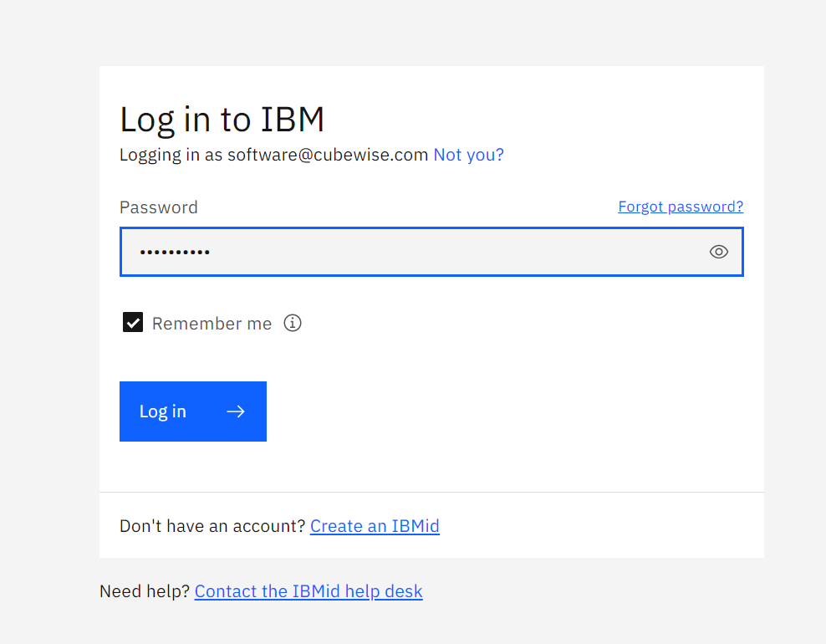This screenshot has height=644, width=826.
Task: Click the masked password dots
Action: tap(174, 252)
